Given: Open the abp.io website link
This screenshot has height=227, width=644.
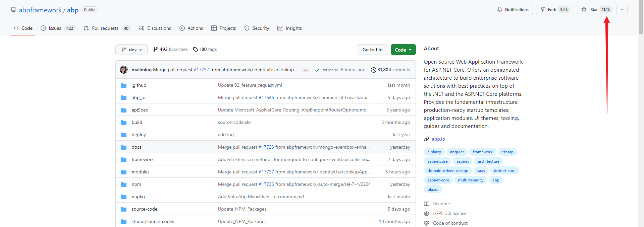Looking at the screenshot, I should 438,139.
